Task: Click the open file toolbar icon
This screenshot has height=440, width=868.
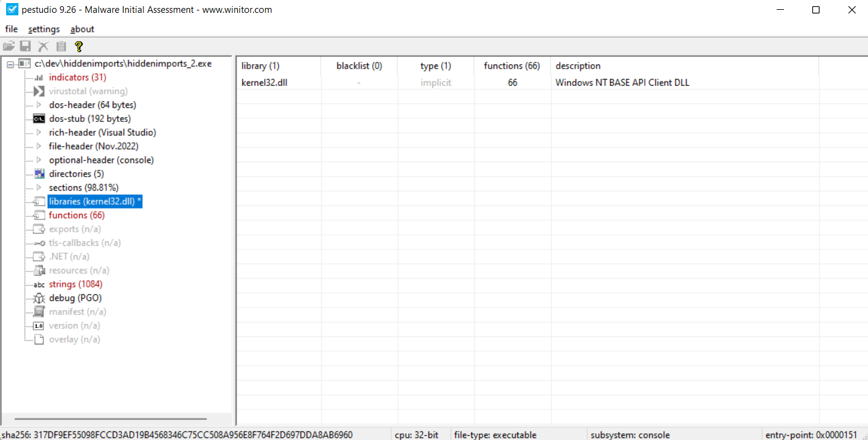Action: coord(9,46)
